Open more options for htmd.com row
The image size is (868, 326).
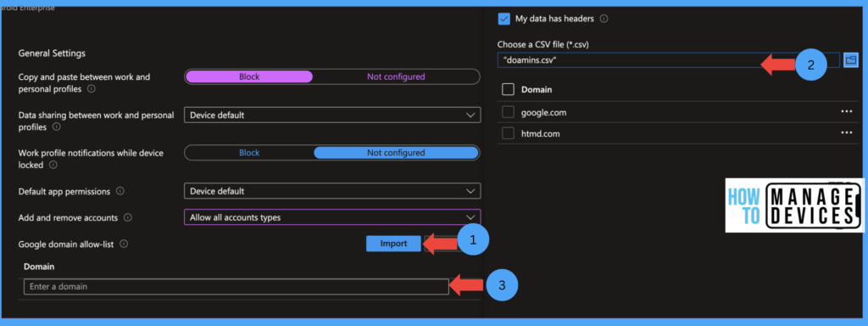pos(847,133)
